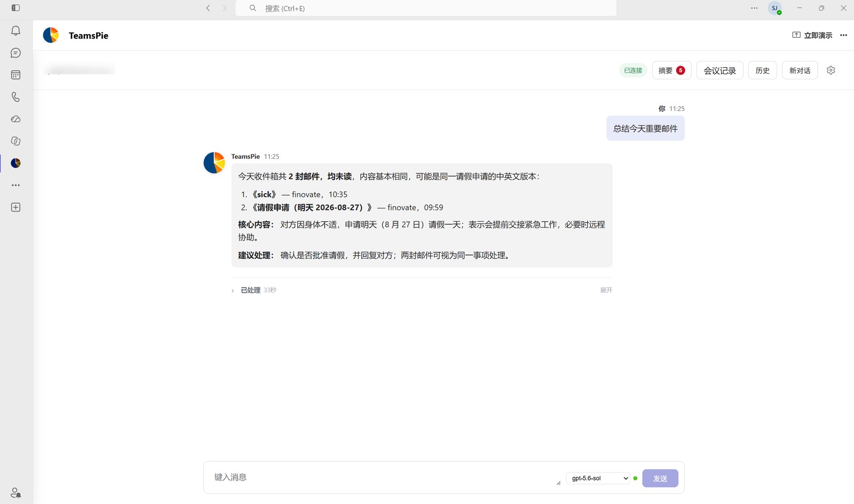Click the 立即演示 present now button
This screenshot has width=854, height=504.
tap(812, 35)
